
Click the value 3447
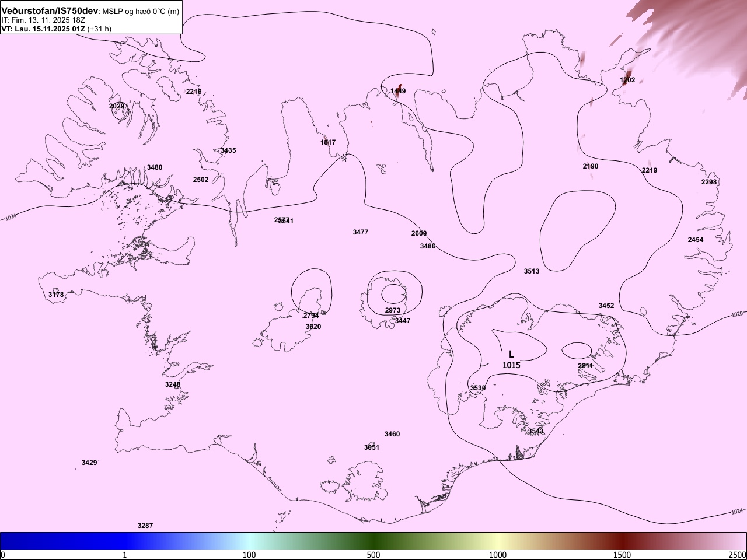pos(403,321)
